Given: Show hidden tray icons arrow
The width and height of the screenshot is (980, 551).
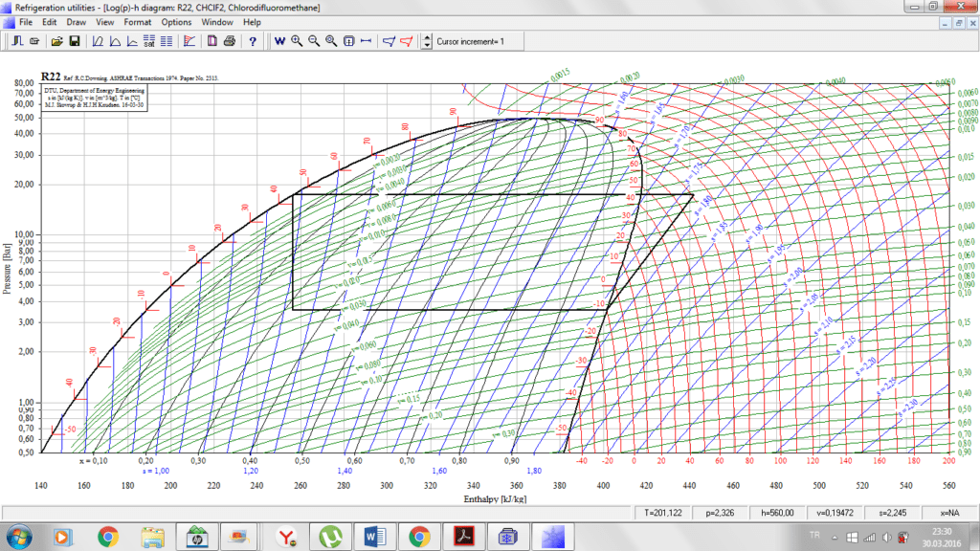Looking at the screenshot, I should (835, 538).
